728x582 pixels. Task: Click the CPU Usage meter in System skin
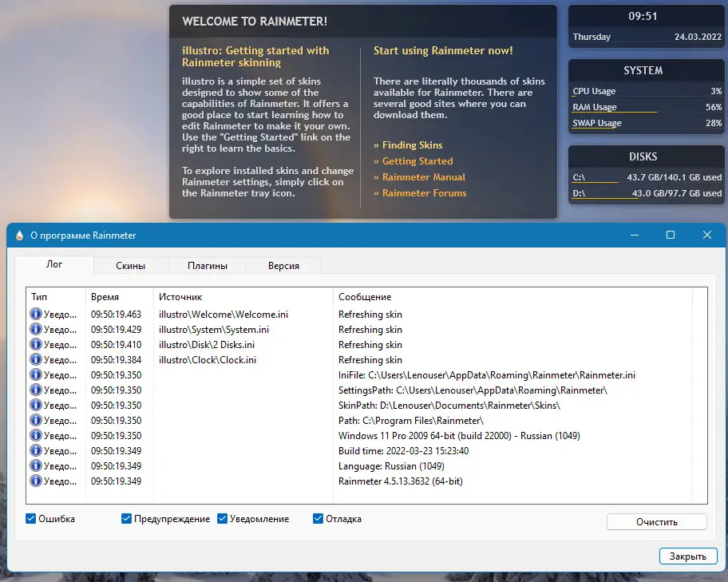point(647,91)
